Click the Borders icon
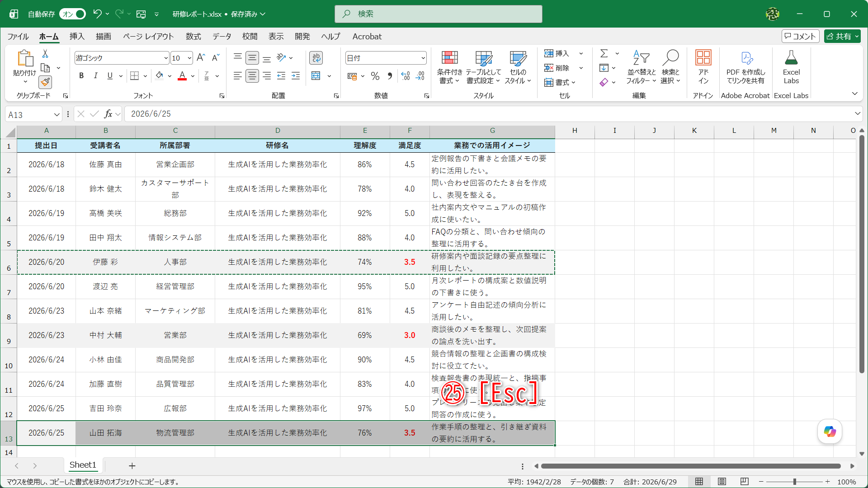 (x=134, y=75)
